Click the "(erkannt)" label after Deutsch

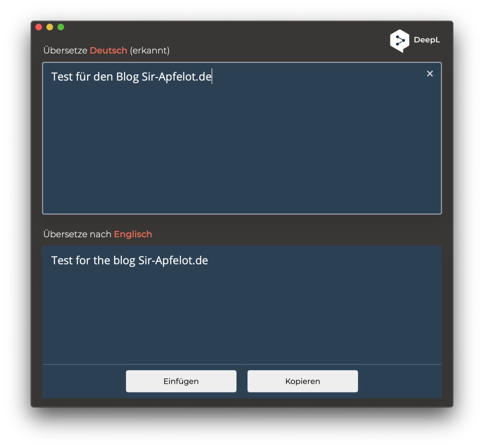click(150, 50)
